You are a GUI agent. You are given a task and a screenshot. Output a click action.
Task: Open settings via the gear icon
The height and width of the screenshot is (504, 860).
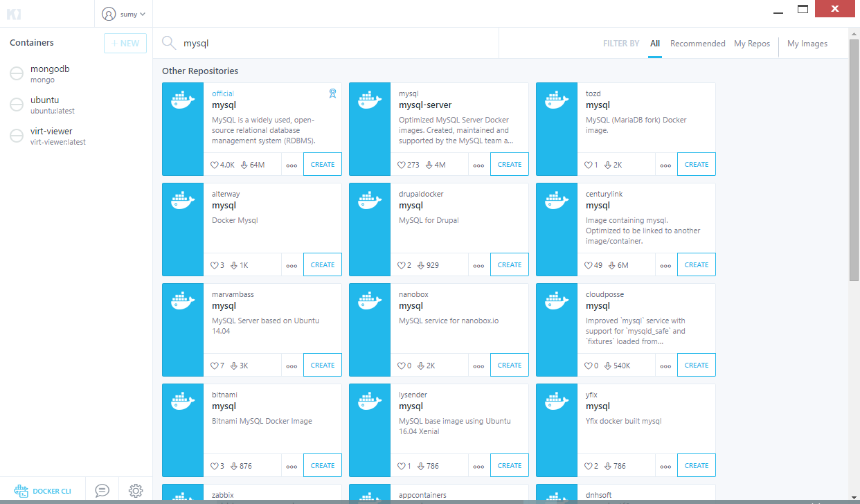[x=136, y=491]
